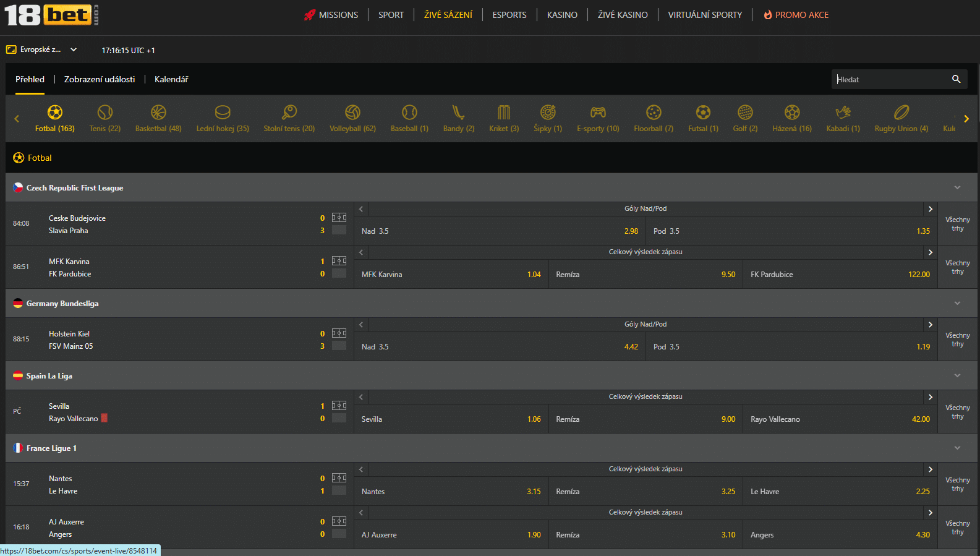The width and height of the screenshot is (980, 556).
Task: Open pitch view for AJ Auxerre match
Action: (x=339, y=521)
